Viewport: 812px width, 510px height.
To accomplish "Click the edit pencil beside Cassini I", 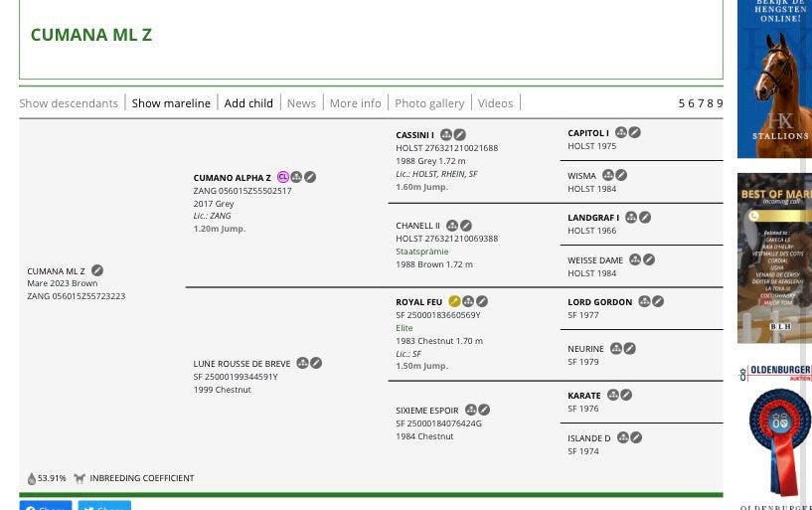I will point(459,134).
